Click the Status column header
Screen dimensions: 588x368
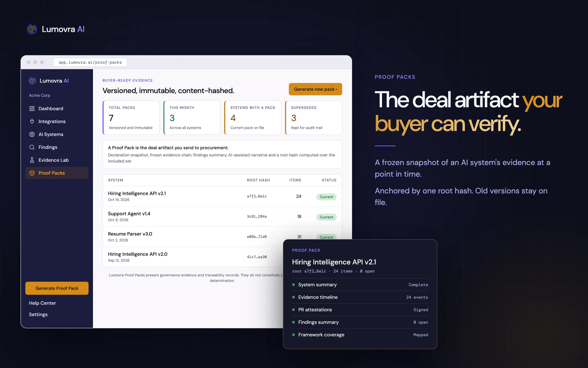329,180
